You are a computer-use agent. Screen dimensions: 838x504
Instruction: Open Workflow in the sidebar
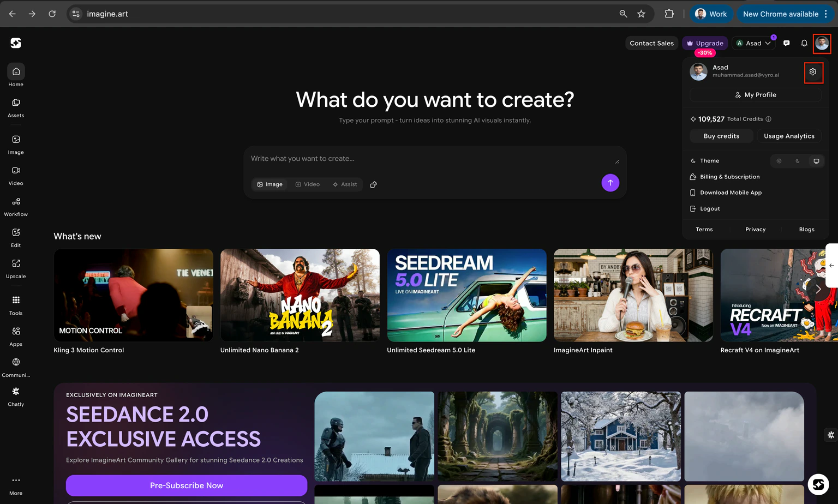pyautogui.click(x=16, y=207)
